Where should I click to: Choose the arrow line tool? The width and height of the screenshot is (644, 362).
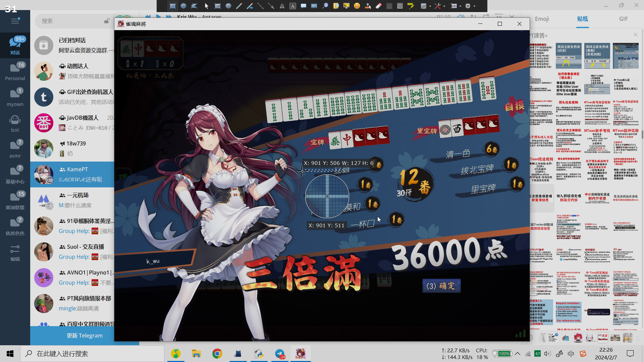tap(271, 6)
